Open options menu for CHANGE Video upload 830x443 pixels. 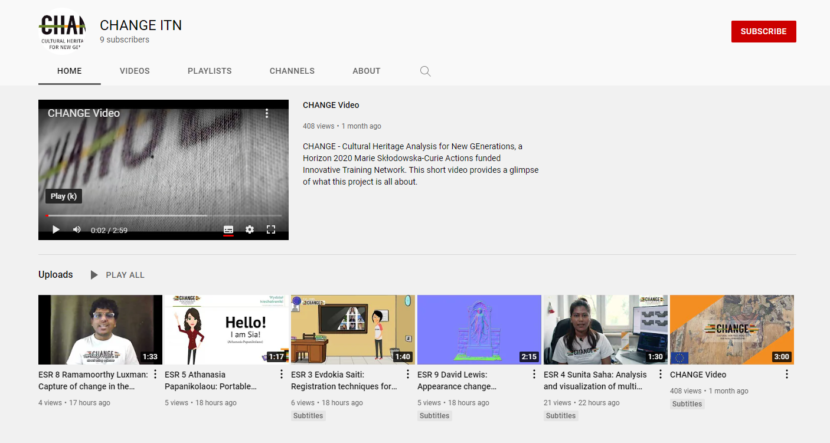point(787,375)
